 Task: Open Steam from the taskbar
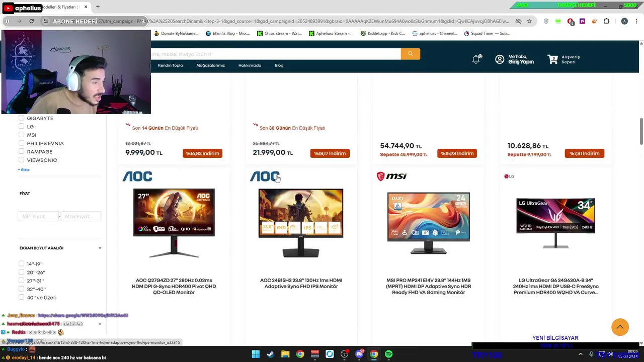(x=270, y=354)
